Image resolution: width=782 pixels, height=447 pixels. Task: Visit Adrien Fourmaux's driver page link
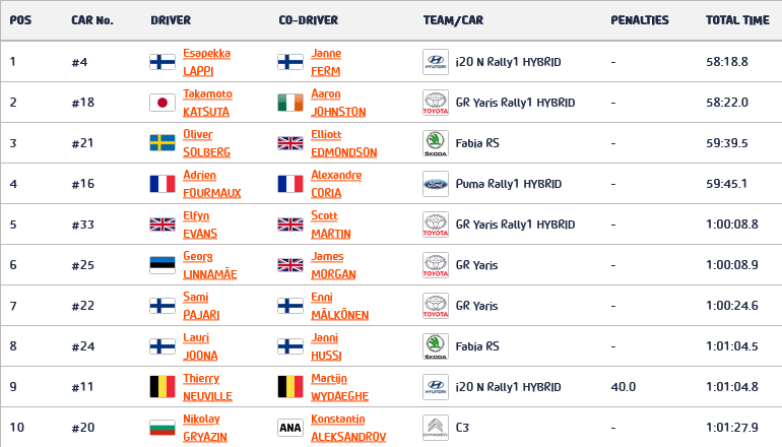tap(212, 184)
